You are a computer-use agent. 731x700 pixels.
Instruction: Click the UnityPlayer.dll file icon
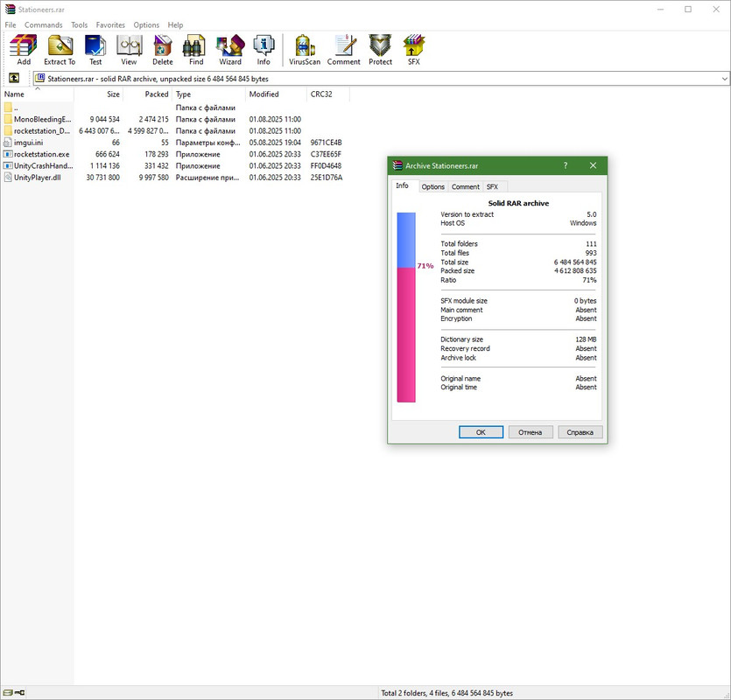(8, 178)
